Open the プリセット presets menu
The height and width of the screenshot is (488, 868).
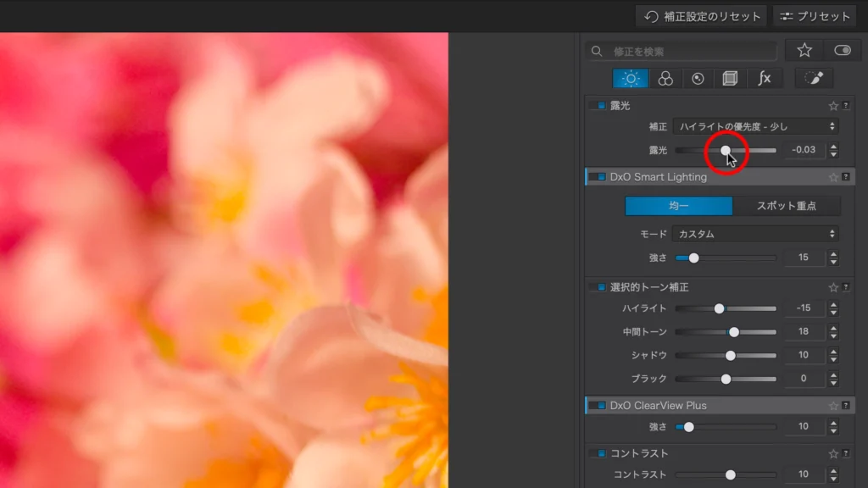point(815,16)
